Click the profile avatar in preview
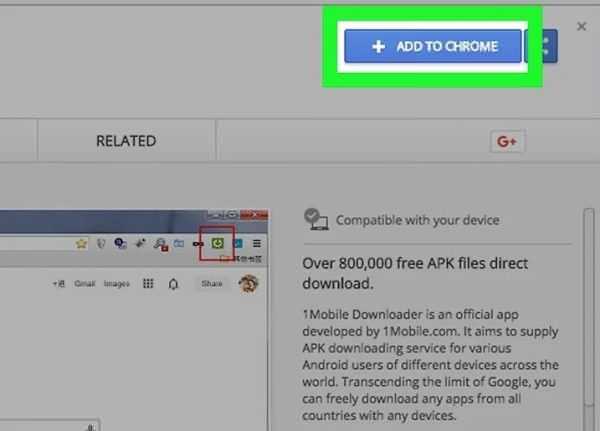The image size is (600, 431). point(248,284)
